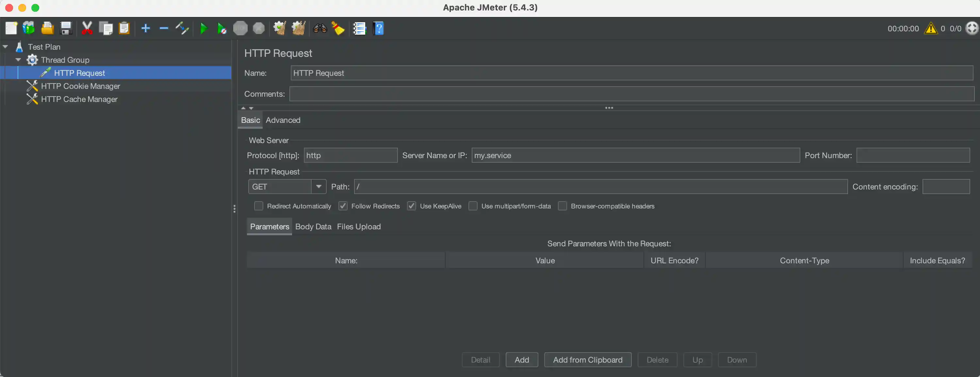Check Use multipart/form-data
Screen dimensions: 980x377
point(473,206)
